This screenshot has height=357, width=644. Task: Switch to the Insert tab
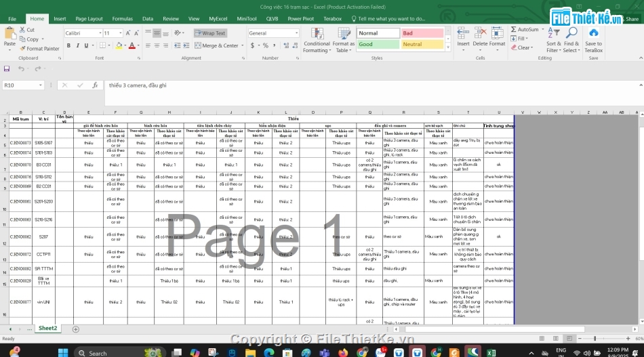pos(60,19)
